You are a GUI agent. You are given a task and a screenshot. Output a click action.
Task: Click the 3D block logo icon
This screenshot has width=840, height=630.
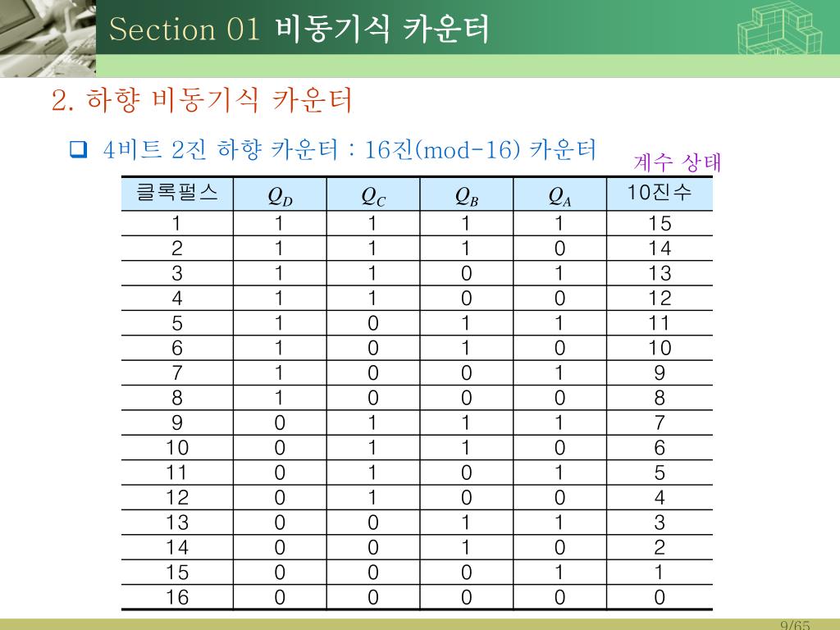click(x=779, y=28)
